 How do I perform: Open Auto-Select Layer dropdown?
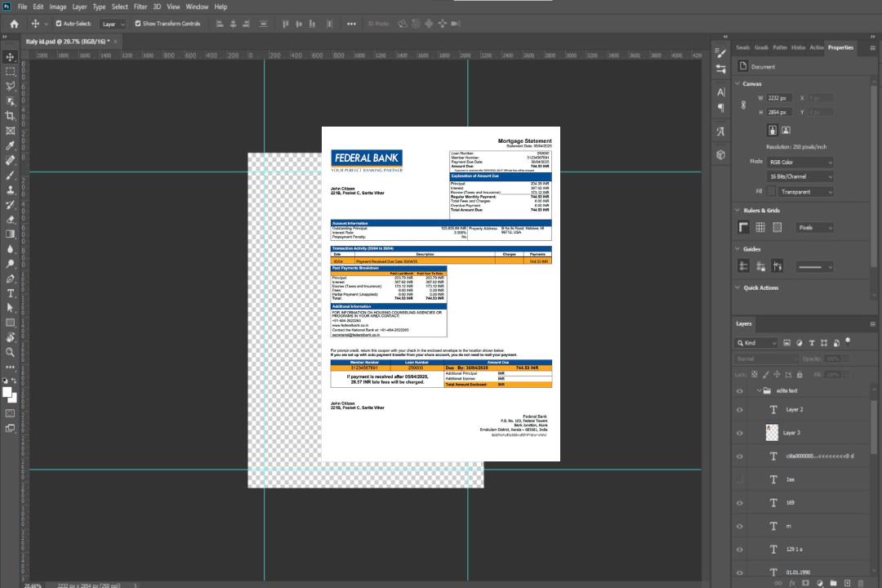click(x=113, y=24)
